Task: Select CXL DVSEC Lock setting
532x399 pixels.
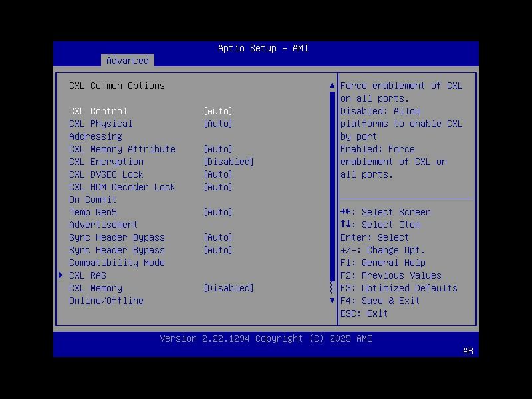Action: pos(106,174)
